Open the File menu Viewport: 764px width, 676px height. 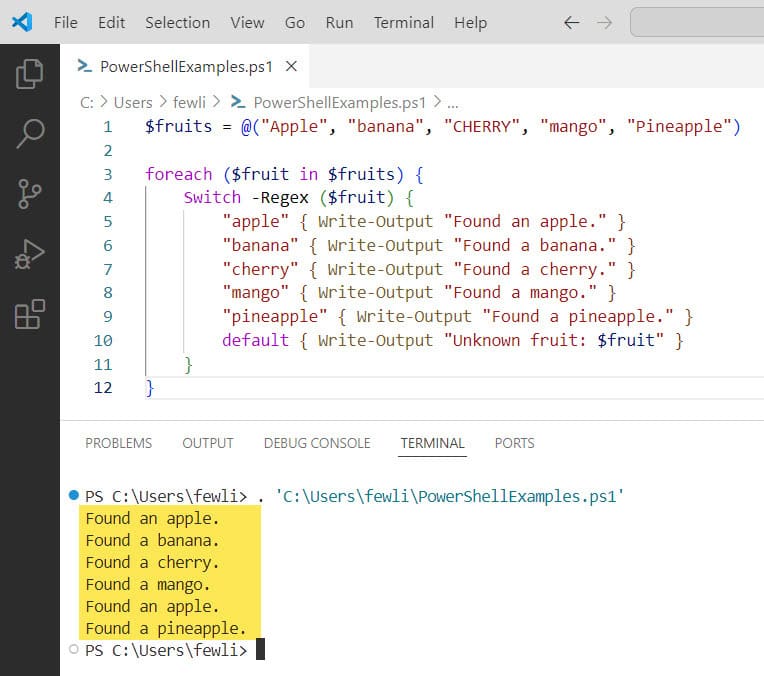click(x=66, y=22)
